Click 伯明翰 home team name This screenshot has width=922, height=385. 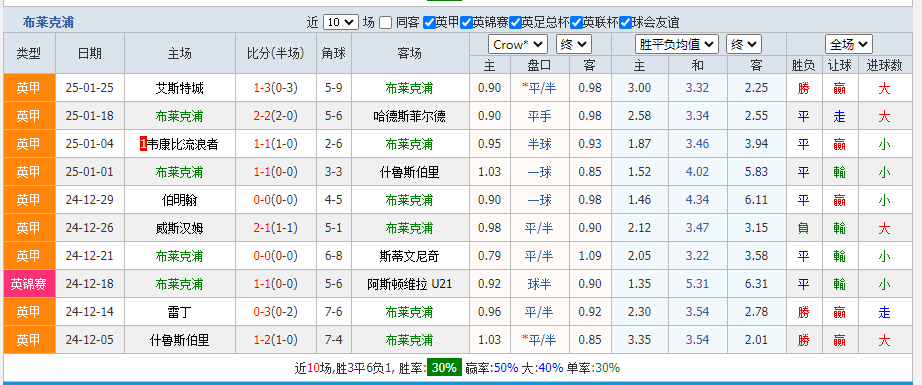[x=179, y=200]
